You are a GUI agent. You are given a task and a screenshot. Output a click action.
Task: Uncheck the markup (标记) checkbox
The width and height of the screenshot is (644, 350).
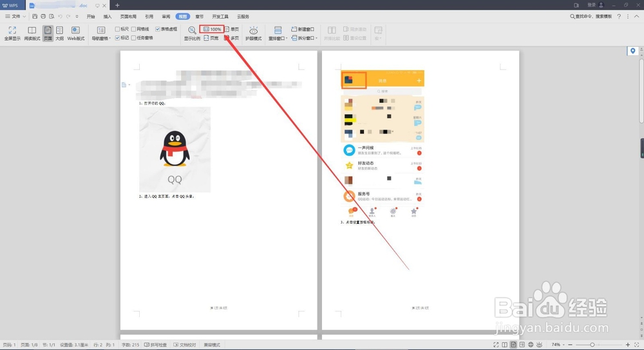tap(117, 38)
